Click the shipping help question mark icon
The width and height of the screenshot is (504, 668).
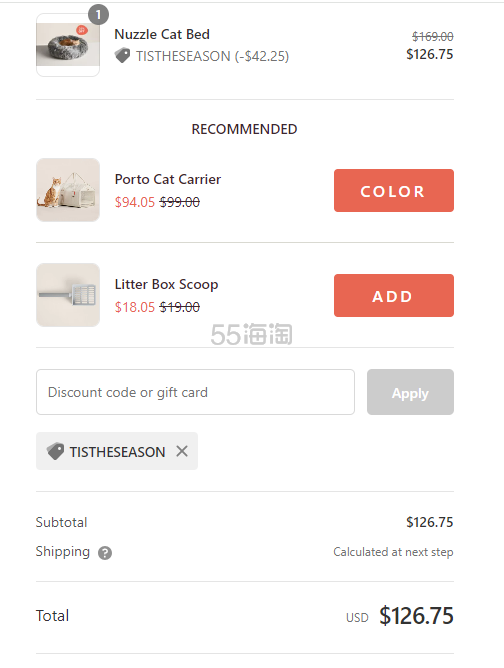105,553
